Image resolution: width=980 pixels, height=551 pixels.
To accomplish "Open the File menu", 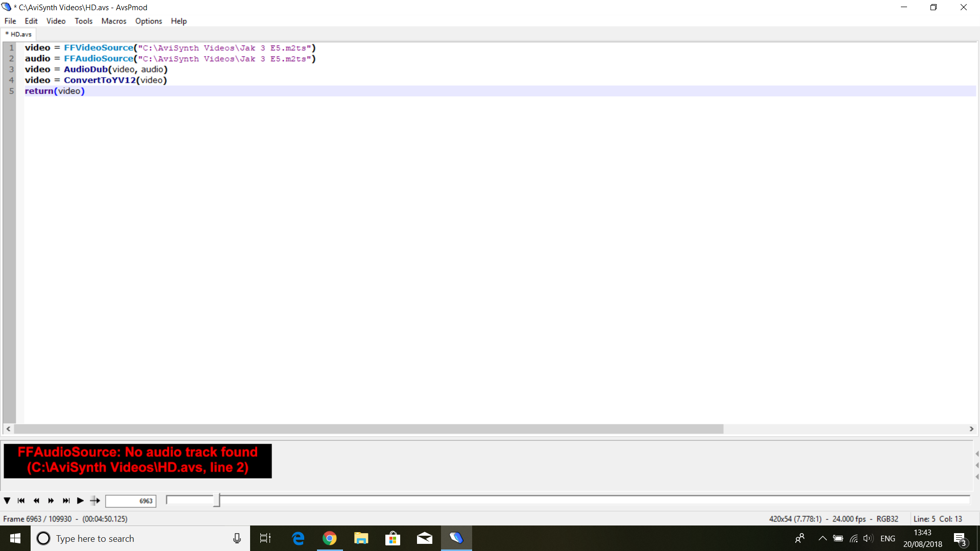I will [10, 21].
